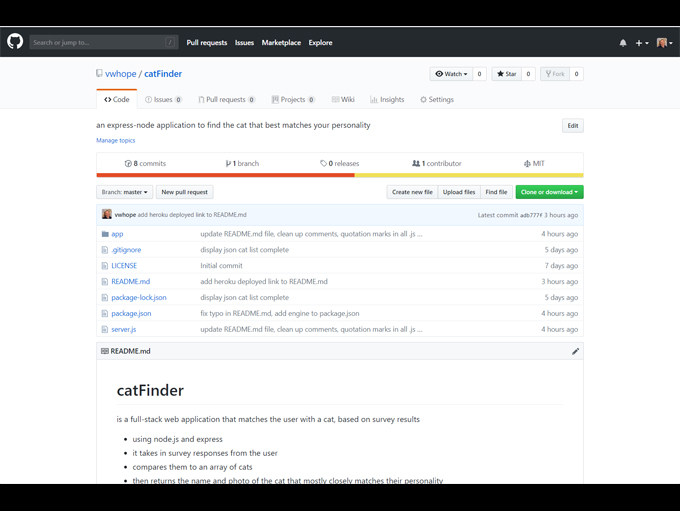Open latest commit hash adb777f
The height and width of the screenshot is (511, 680).
pyautogui.click(x=531, y=215)
